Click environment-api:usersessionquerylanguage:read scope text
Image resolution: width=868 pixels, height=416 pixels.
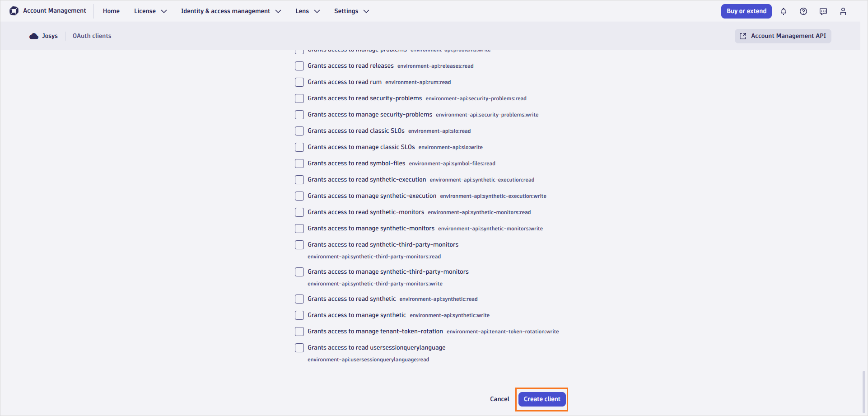(x=368, y=360)
